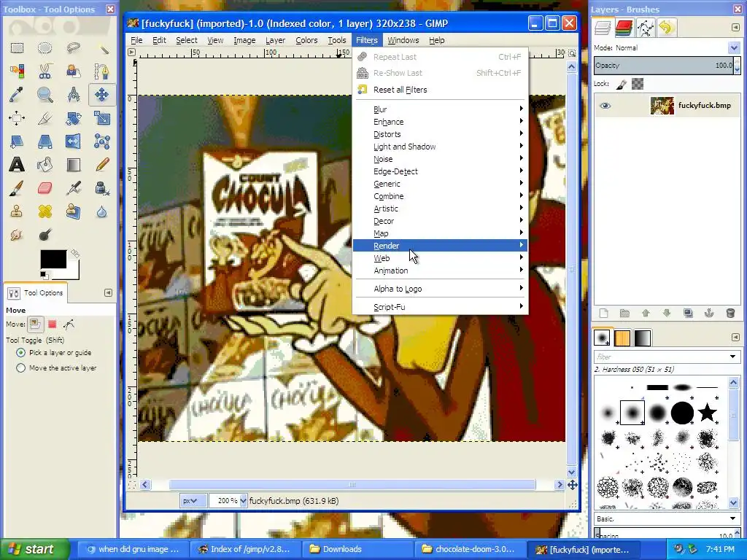This screenshot has height=560, width=747.
Task: Open the Render filters submenu
Action: [x=440, y=246]
